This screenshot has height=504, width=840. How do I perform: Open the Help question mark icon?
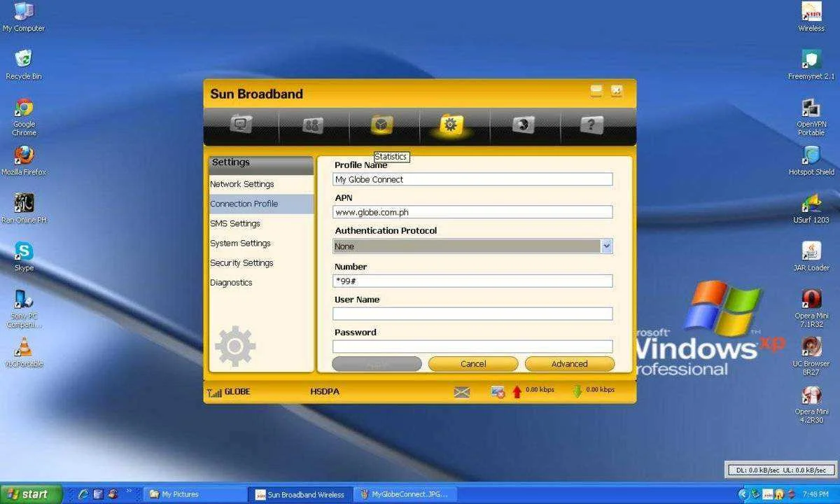click(x=591, y=125)
